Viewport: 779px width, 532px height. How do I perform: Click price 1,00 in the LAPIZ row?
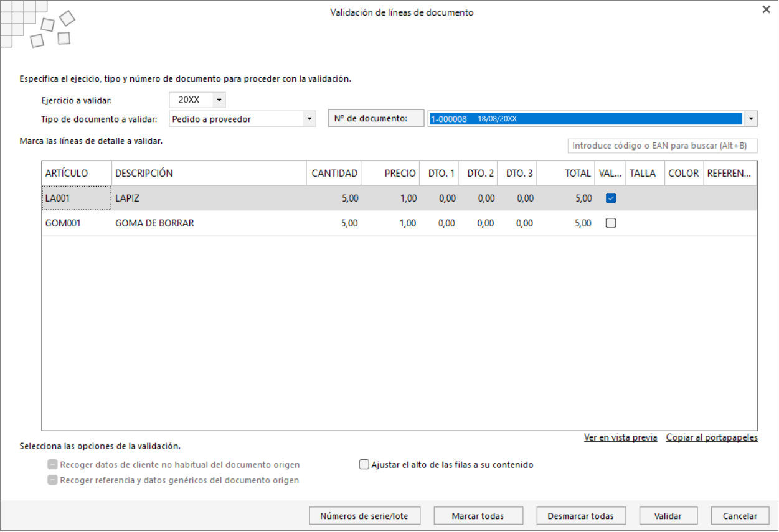[390, 198]
